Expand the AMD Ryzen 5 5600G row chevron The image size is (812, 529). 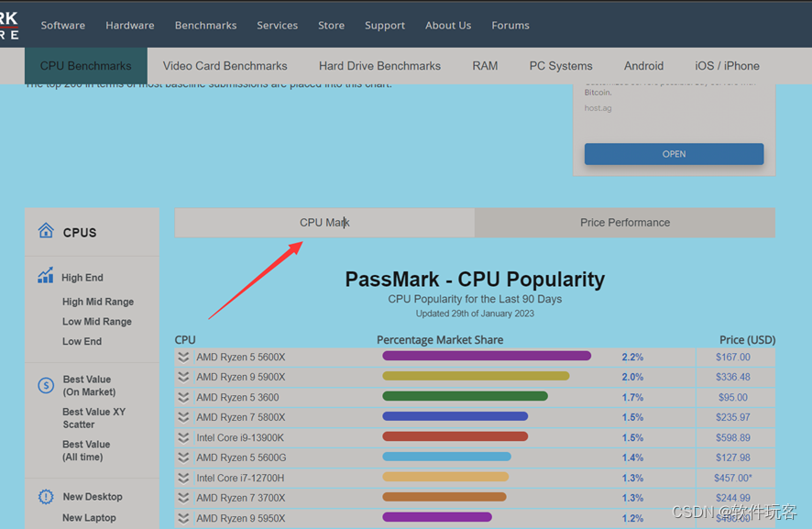pos(183,457)
